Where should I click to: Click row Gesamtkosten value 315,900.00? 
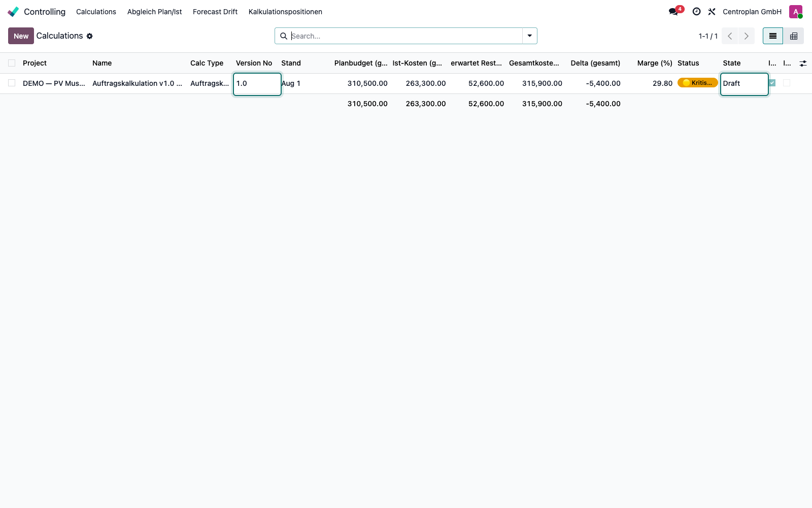542,83
